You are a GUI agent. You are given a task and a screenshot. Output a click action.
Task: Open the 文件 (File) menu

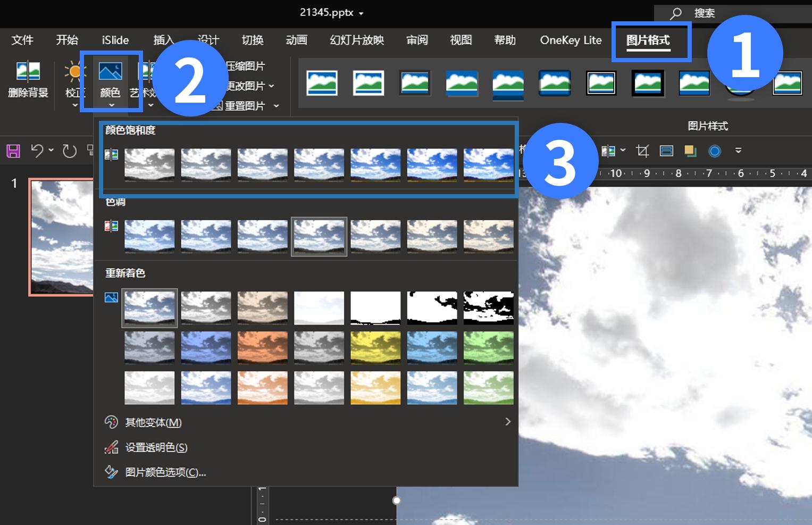pyautogui.click(x=22, y=40)
